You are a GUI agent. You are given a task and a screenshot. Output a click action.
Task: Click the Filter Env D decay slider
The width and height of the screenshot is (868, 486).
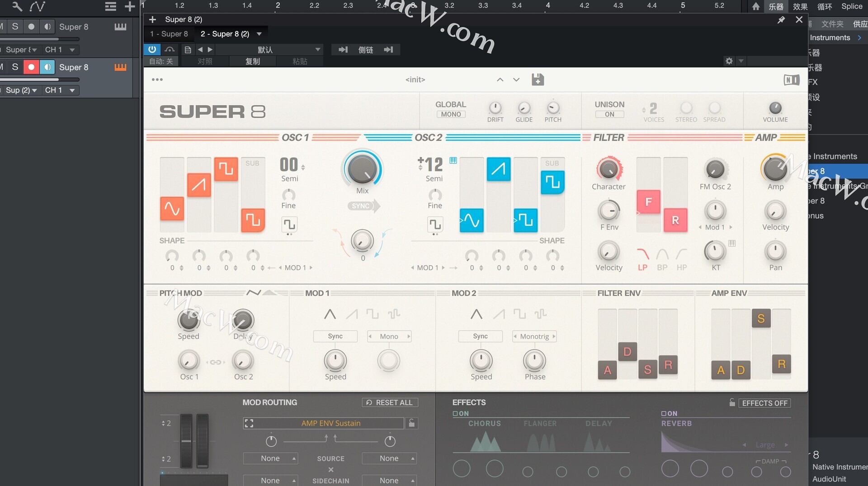(627, 351)
